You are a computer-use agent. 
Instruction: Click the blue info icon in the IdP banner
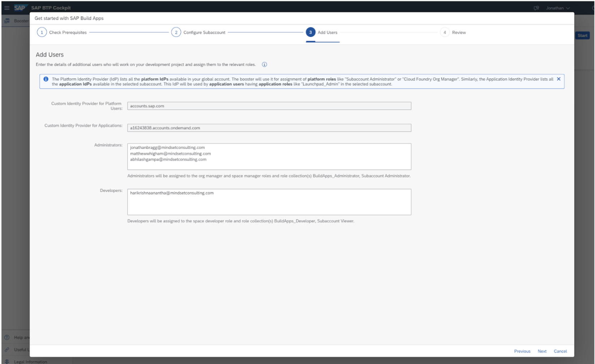coord(47,79)
